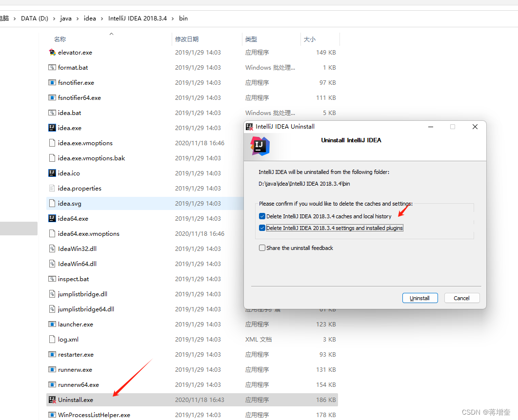Screen dimensions: 518x420
Task: Click the WinProcessListHelper.exe icon
Action: 52,415
